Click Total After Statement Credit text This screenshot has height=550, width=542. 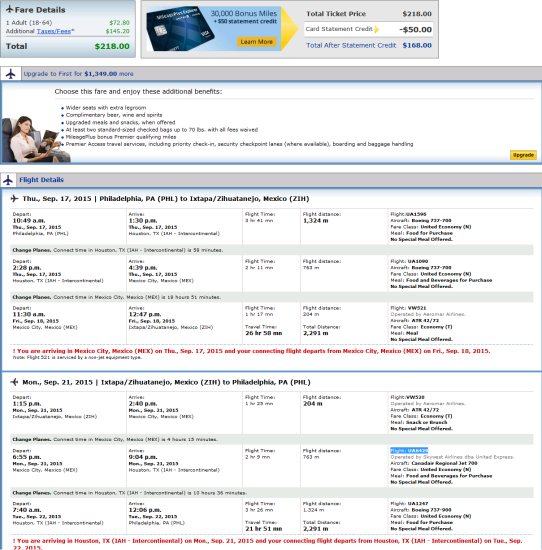[351, 45]
